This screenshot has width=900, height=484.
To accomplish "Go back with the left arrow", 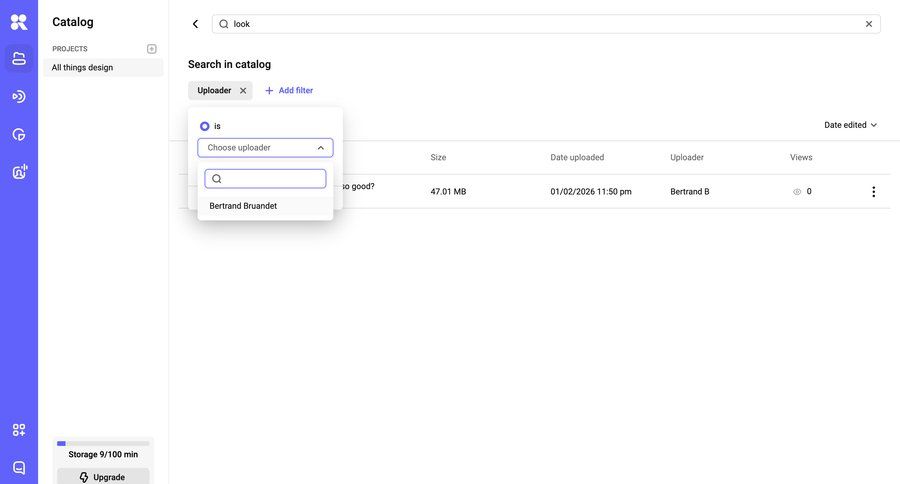I will (x=195, y=24).
